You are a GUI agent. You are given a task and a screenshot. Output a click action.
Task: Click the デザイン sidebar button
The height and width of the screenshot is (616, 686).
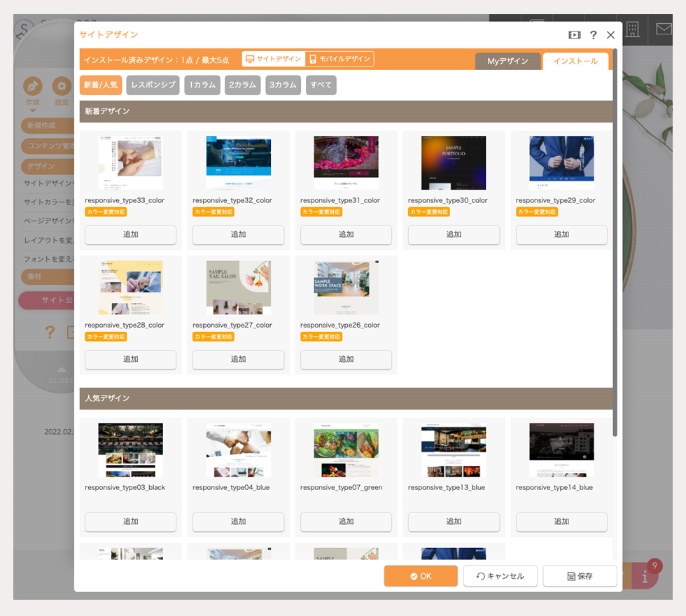pos(48,166)
